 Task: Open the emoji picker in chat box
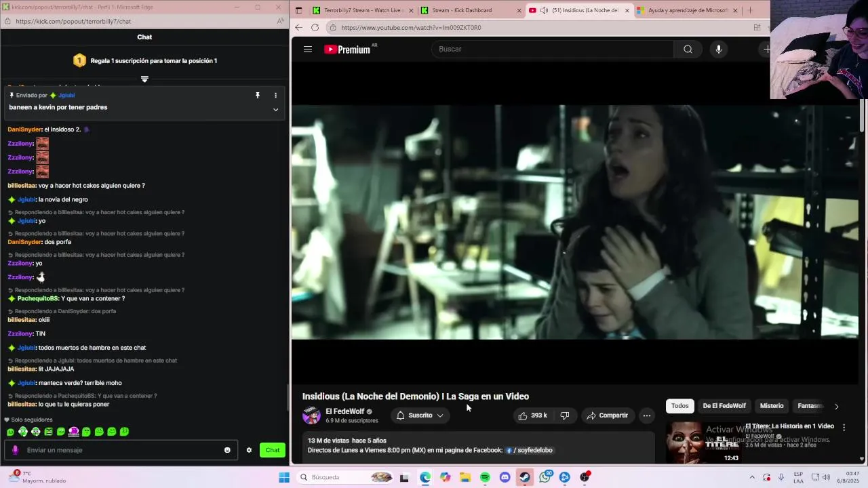(227, 450)
